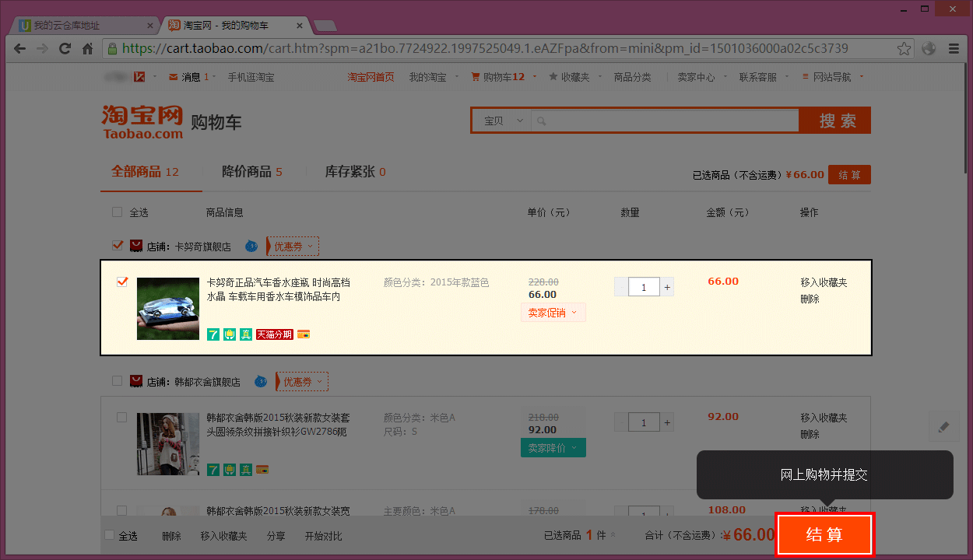The height and width of the screenshot is (560, 973).
Task: Open 消息 messages envelope in top bar
Action: [191, 77]
